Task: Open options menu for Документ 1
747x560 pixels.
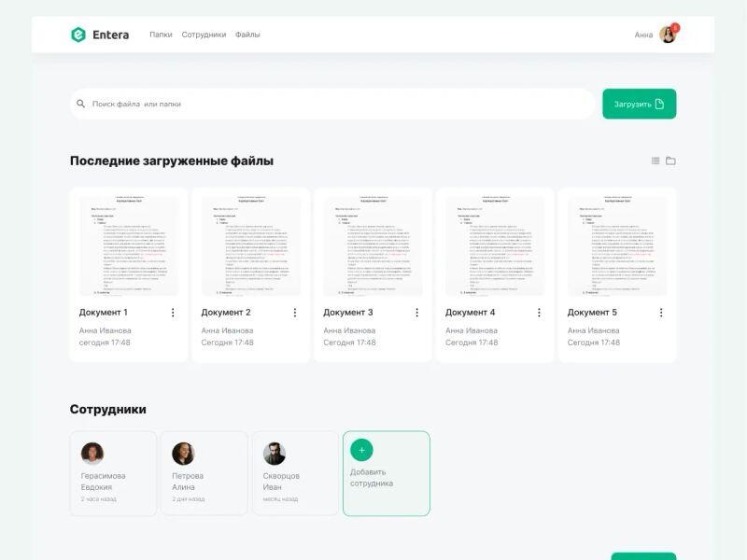Action: coord(173,313)
